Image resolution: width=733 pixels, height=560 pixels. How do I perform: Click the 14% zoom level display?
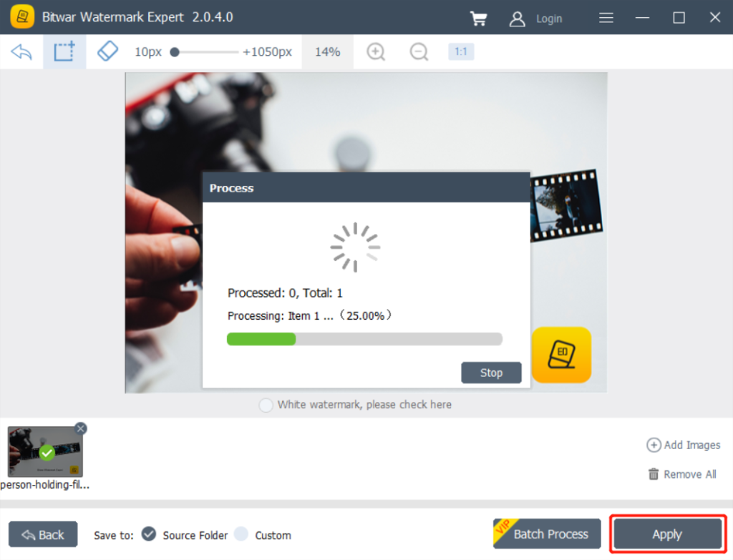click(326, 51)
